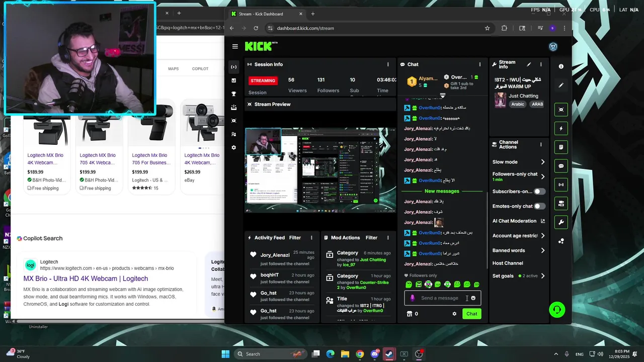
Task: Click the Arabic language tag
Action: pyautogui.click(x=518, y=104)
